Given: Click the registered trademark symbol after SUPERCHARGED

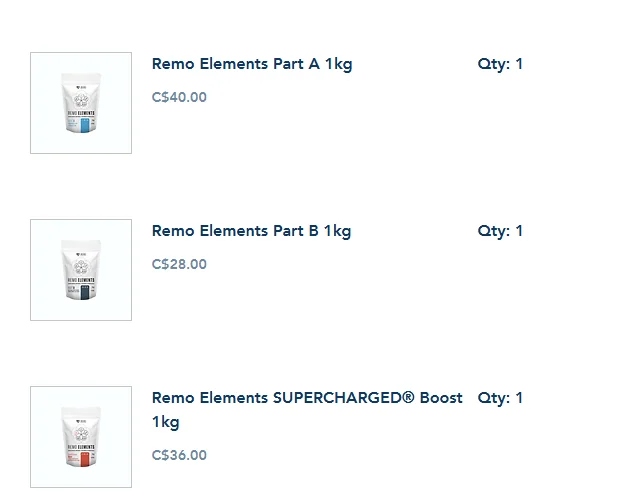Looking at the screenshot, I should pos(408,397).
